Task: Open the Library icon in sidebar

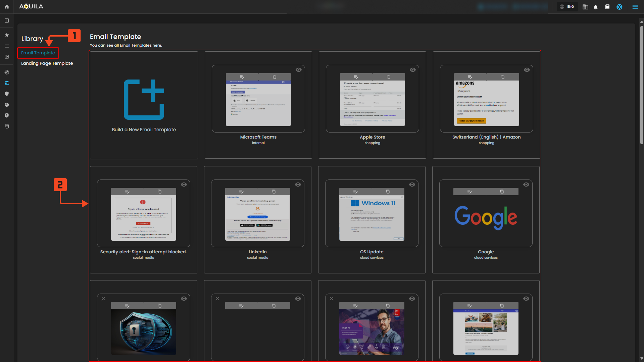Action: tap(7, 83)
